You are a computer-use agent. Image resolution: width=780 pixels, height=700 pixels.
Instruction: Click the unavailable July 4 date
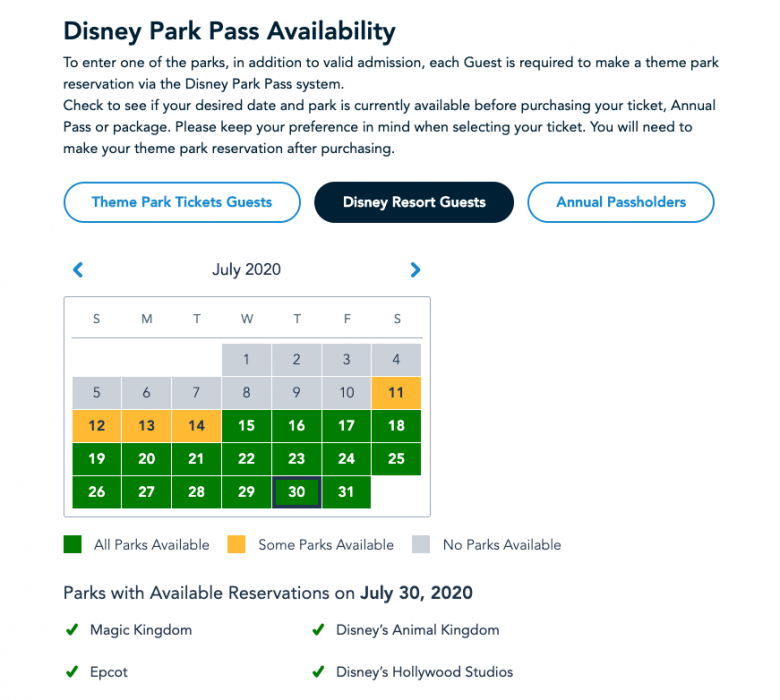pos(396,359)
